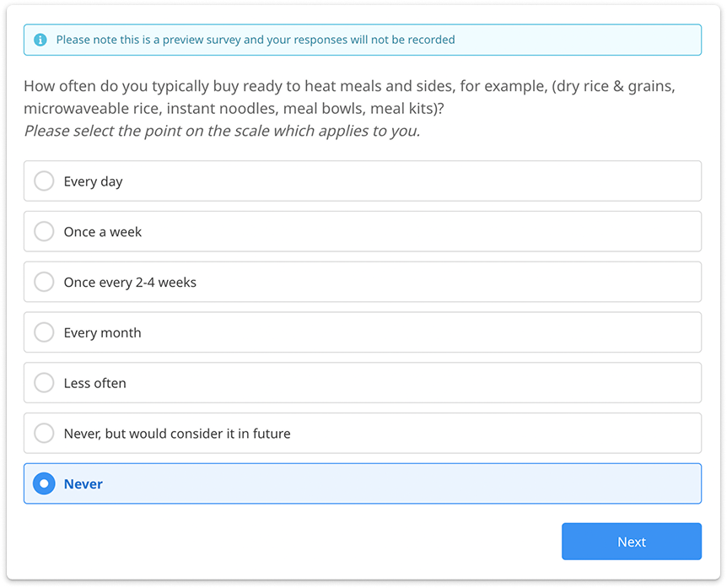Pick the Less often radio button
Viewport: 727px width, 588px height.
click(x=44, y=383)
